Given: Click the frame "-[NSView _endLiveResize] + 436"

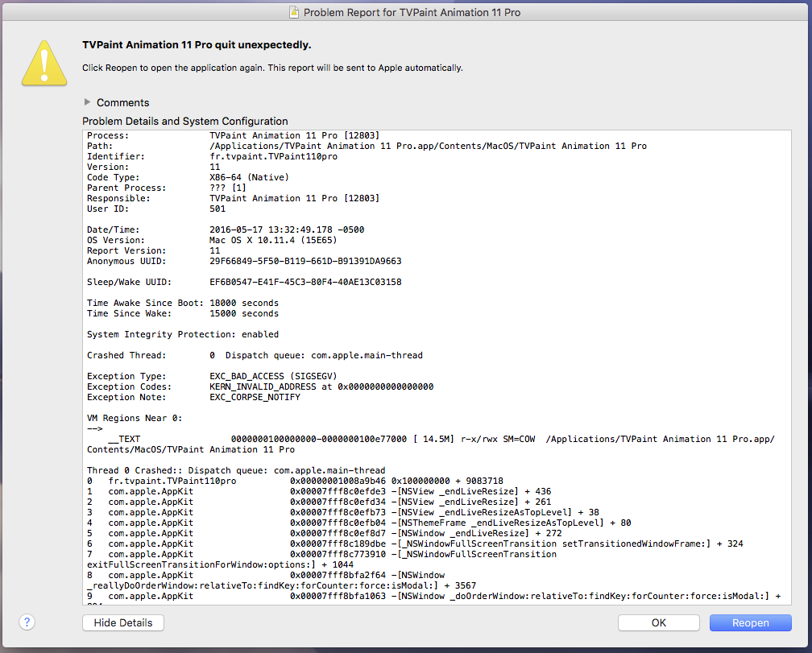Looking at the screenshot, I should coord(471,491).
